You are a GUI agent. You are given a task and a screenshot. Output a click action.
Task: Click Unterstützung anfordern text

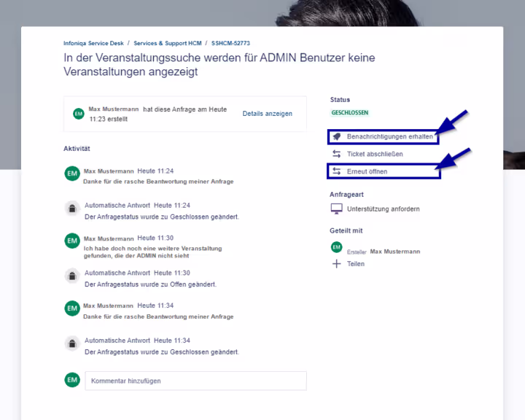[x=383, y=209]
